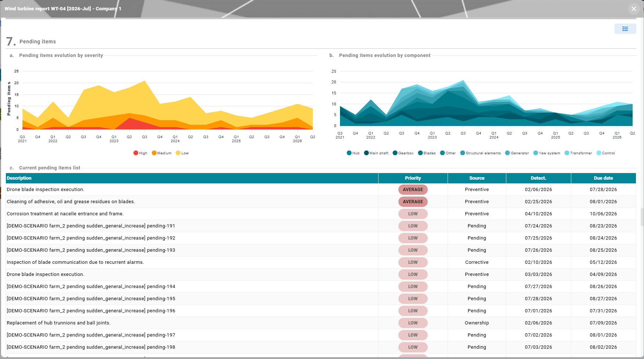Toggle Main shaft series in legend

[x=376, y=153]
